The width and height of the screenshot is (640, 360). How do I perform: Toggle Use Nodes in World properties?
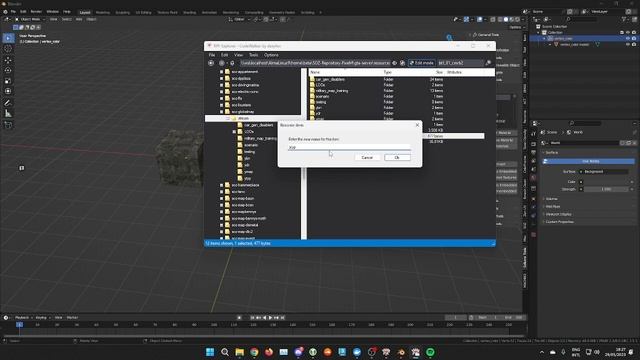[588, 161]
